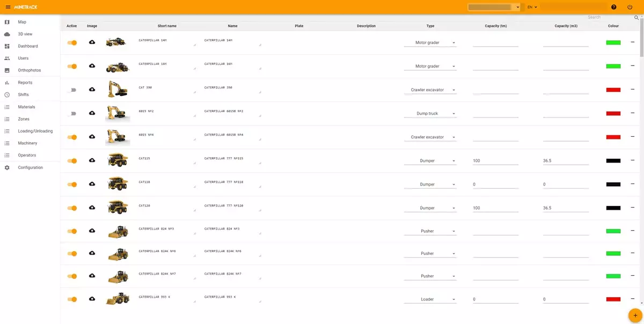The image size is (644, 324).
Task: Remove the CAT115 row using minus icon
Action: 633,160
